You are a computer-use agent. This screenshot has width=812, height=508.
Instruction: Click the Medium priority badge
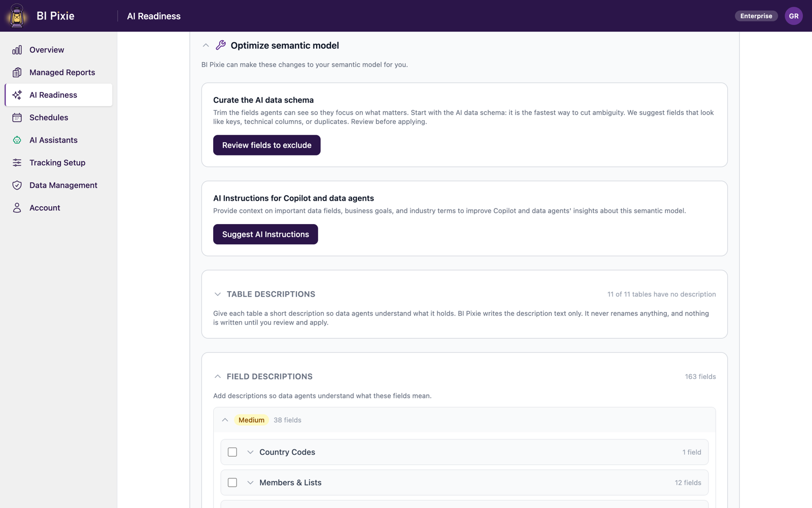coord(251,420)
